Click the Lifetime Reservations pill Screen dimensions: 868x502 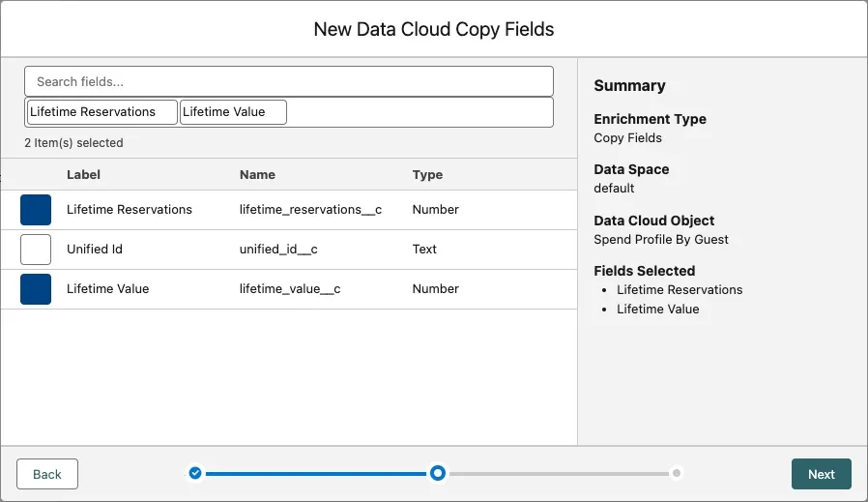101,112
